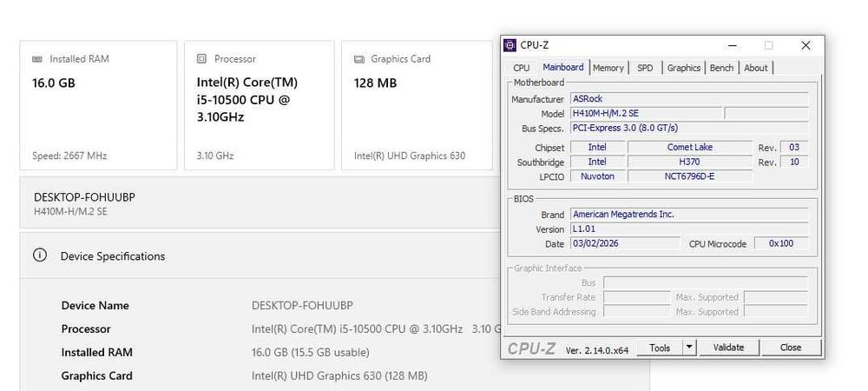
Task: Click the CPU-Z version text 2.14.0.x64
Action: [x=597, y=350]
